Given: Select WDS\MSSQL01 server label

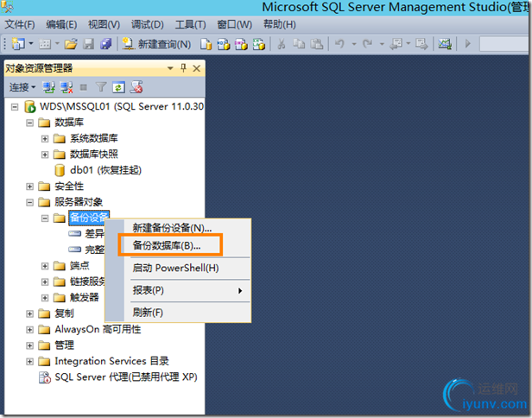Looking at the screenshot, I should click(122, 106).
